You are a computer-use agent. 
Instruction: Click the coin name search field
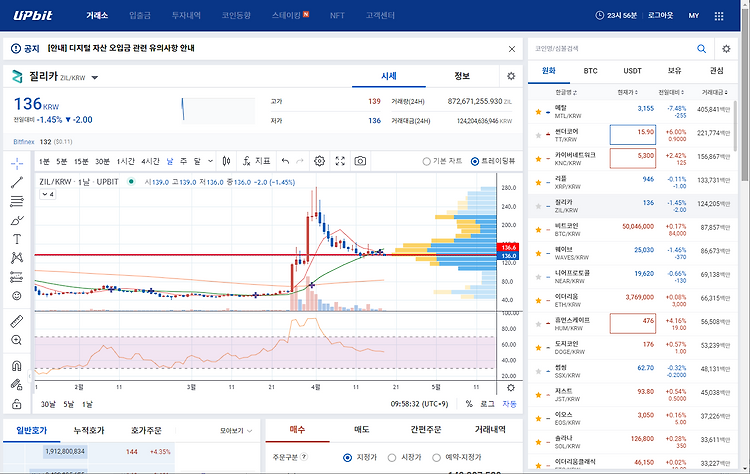612,48
